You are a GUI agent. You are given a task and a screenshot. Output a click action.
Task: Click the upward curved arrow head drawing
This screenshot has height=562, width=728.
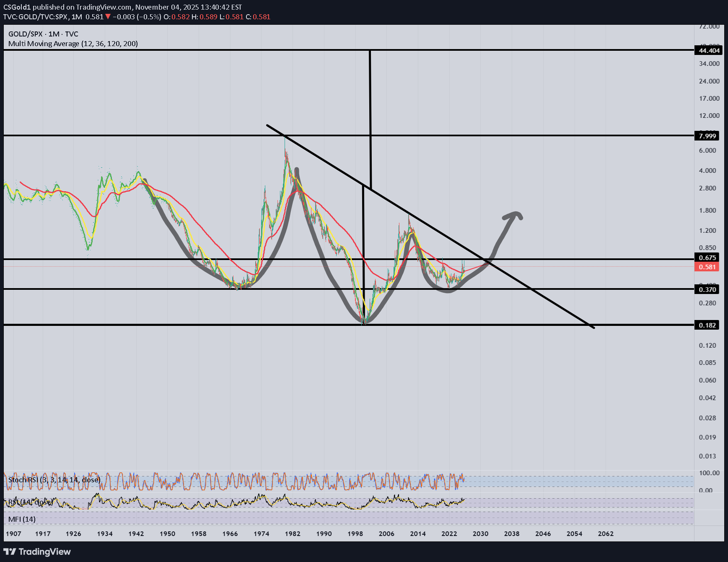tap(514, 216)
